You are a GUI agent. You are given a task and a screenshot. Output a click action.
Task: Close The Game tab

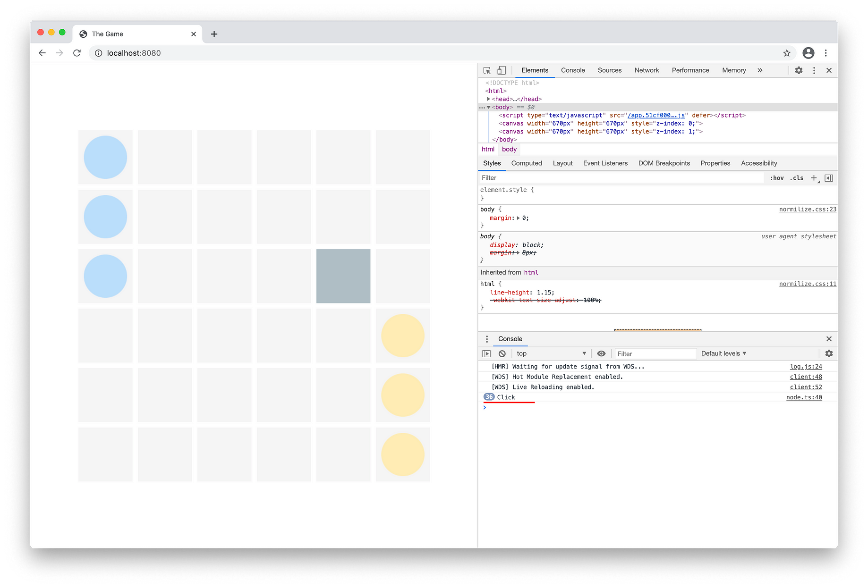tap(194, 34)
